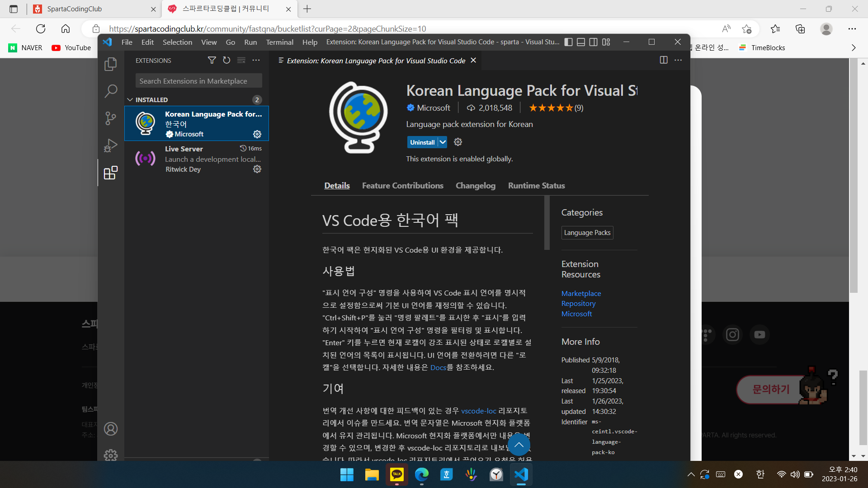Open the Go menu
The width and height of the screenshot is (868, 488).
pos(231,42)
